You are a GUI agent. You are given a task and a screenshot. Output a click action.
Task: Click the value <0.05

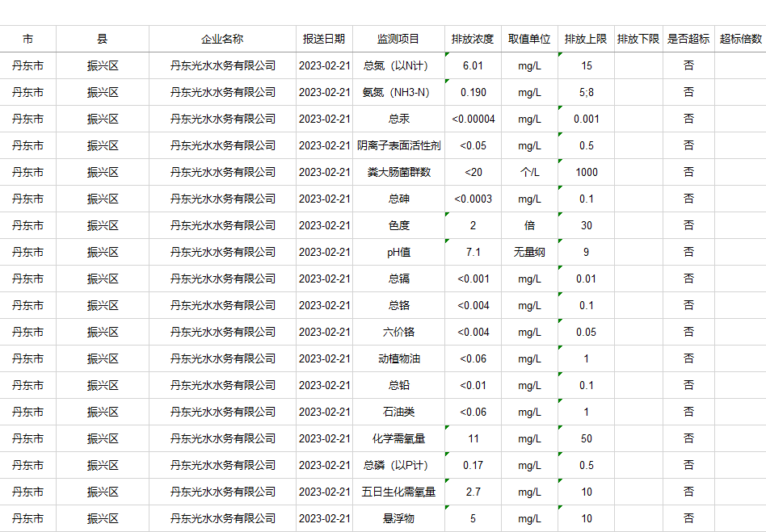click(473, 145)
